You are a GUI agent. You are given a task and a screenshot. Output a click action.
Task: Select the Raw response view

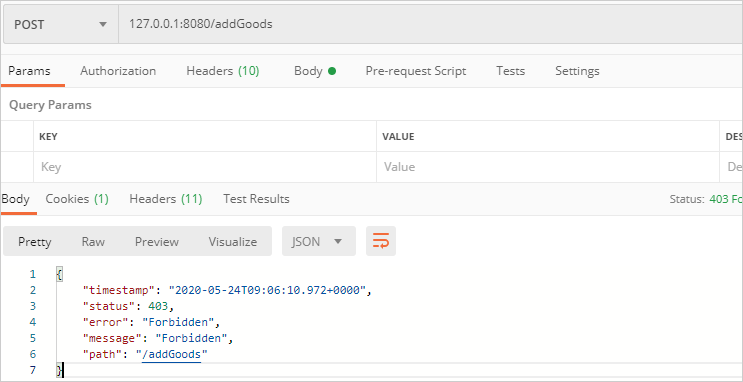pyautogui.click(x=93, y=242)
